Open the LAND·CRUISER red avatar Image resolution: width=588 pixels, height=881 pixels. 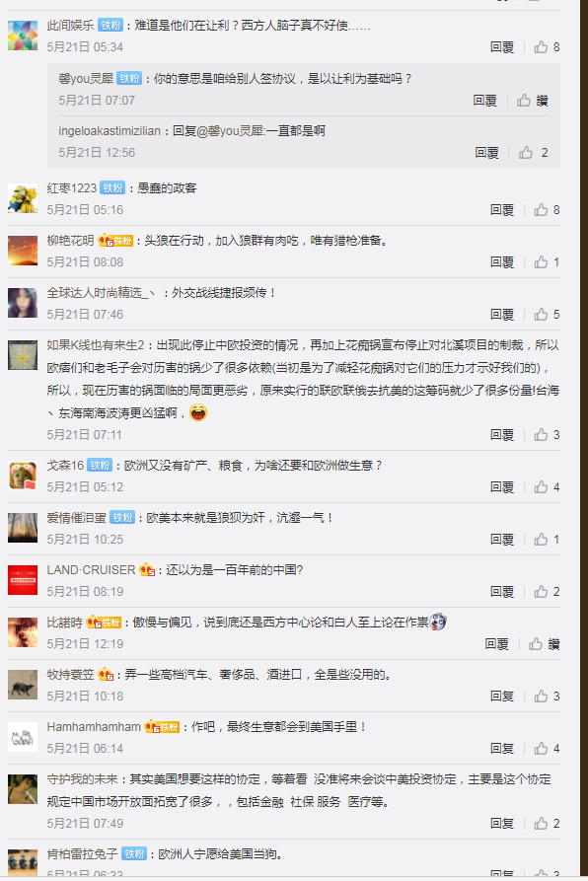coord(23,580)
